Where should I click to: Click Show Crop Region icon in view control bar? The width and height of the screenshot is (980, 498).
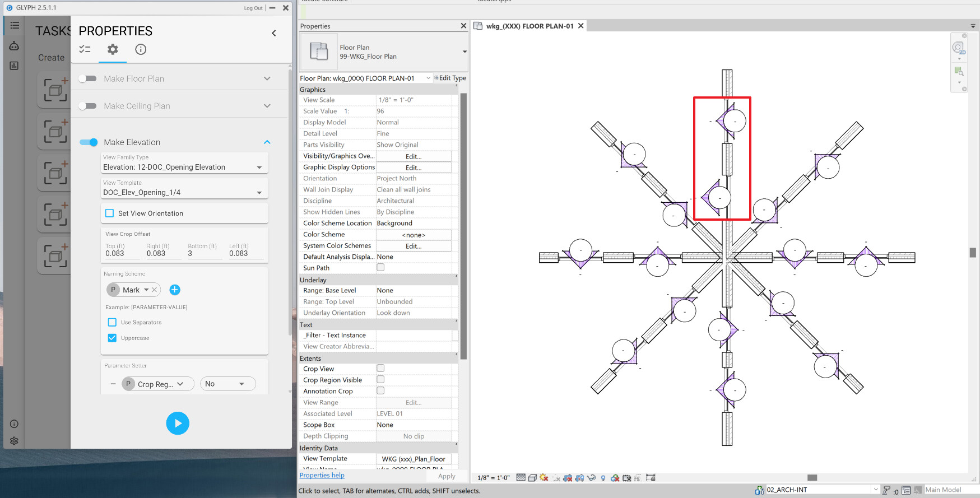click(579, 478)
